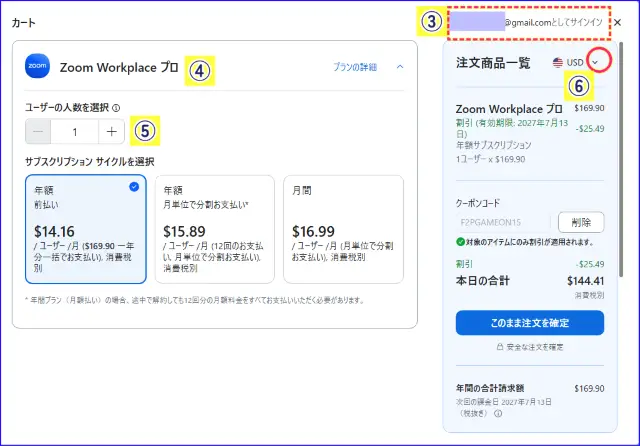Click the info icon beside ユーザーの人数を選択
This screenshot has height=446, width=640.
(116, 108)
